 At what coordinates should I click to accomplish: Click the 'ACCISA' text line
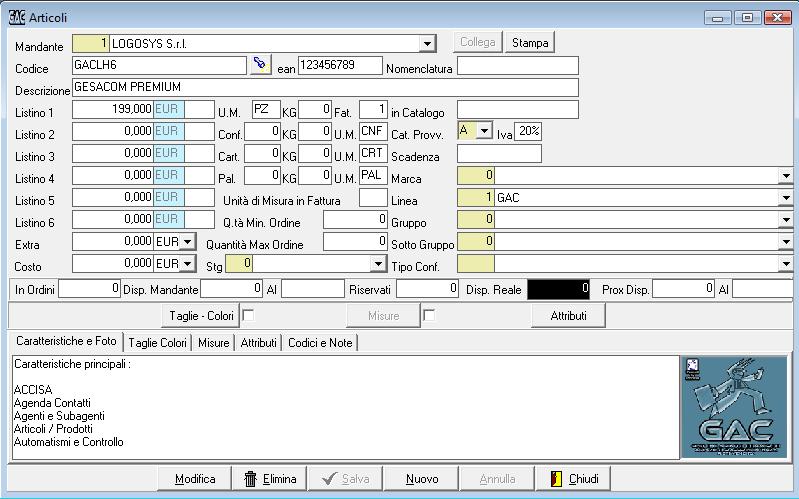click(33, 389)
